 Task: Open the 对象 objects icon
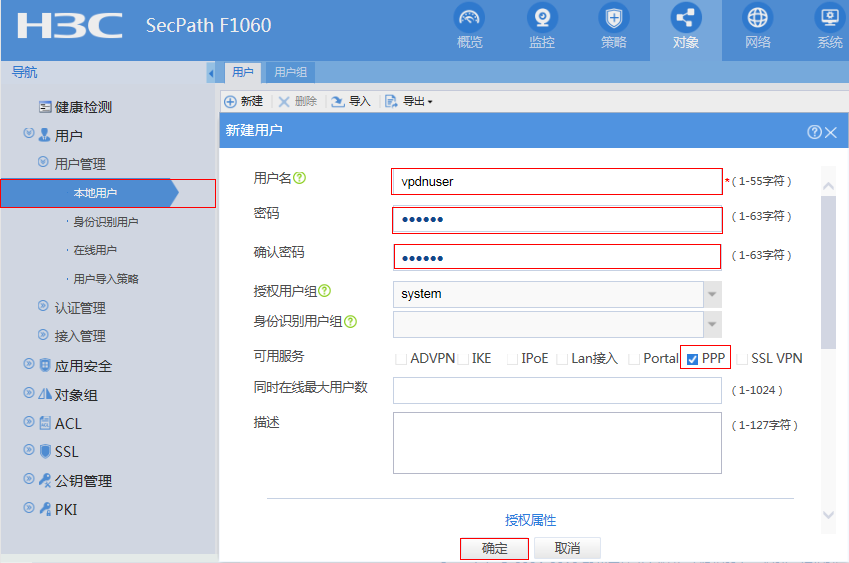(685, 18)
